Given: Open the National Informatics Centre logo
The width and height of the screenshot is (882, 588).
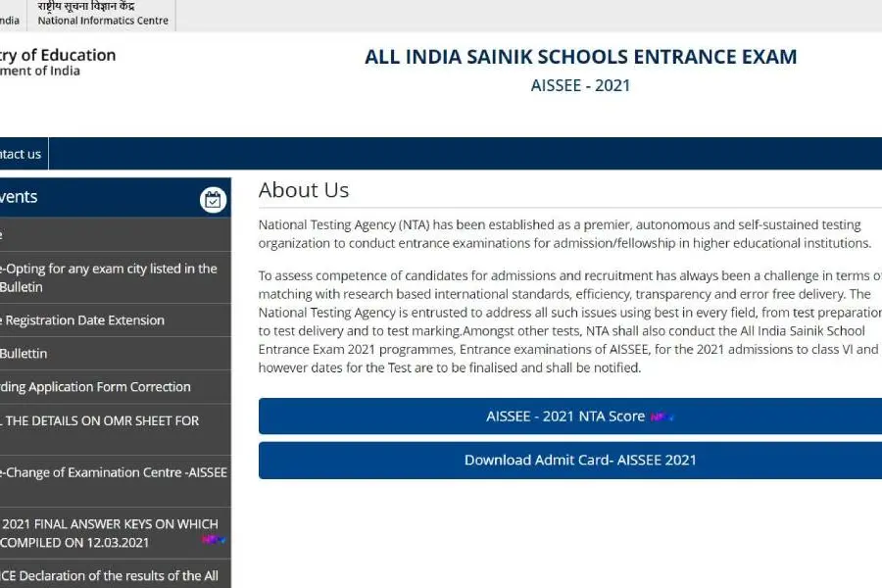Looking at the screenshot, I should pos(102,14).
